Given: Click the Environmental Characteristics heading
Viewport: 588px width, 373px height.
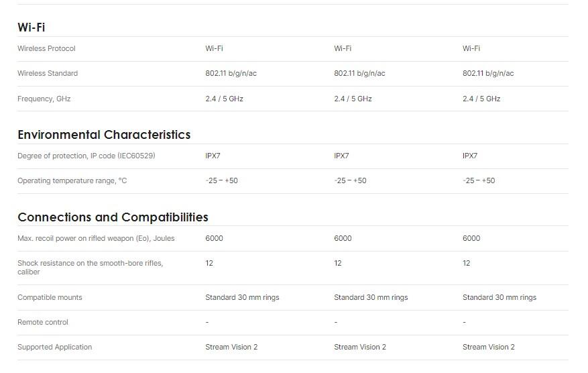Looking at the screenshot, I should pos(104,135).
